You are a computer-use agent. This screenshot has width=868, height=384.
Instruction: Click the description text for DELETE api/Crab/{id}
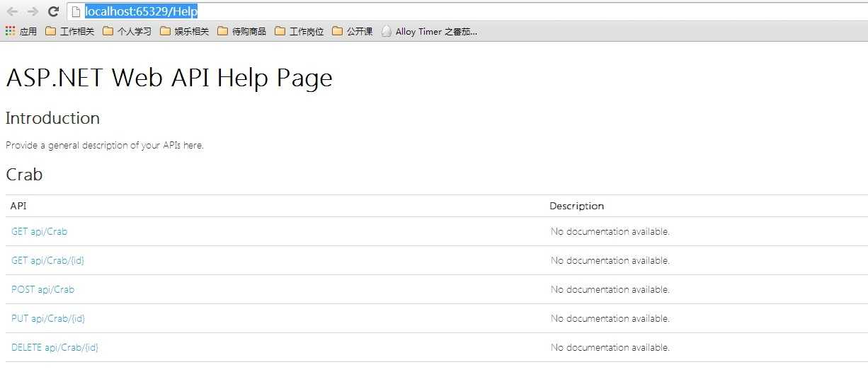610,347
